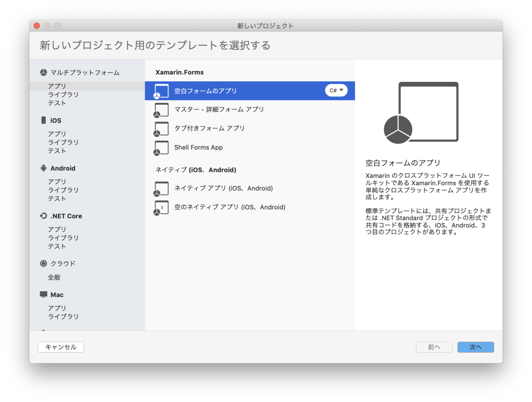Viewport: 532px width, 402px height.
Task: Select the .NET Core category icon
Action: click(x=43, y=216)
